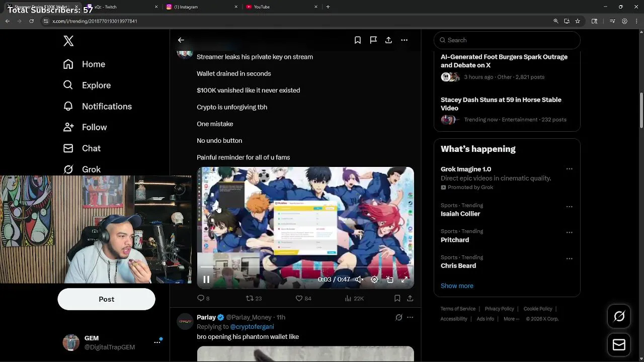Click the Post button
Viewport: 644px width, 362px height.
coord(106,299)
